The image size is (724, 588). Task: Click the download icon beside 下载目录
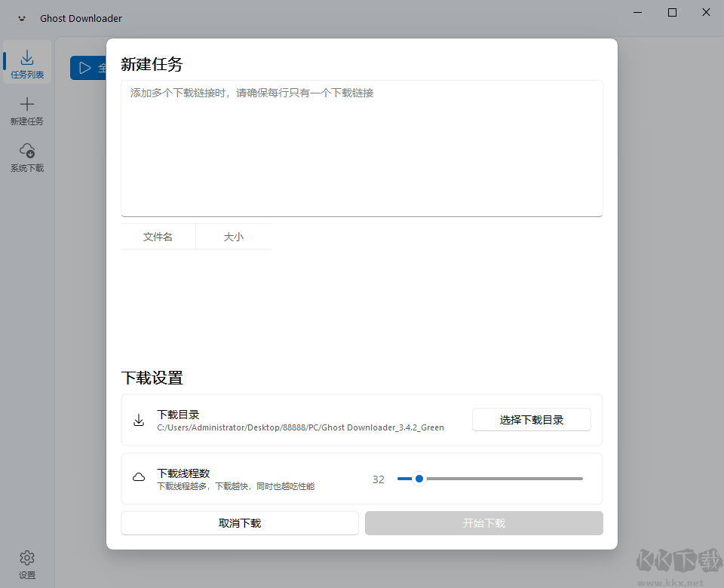pos(139,420)
